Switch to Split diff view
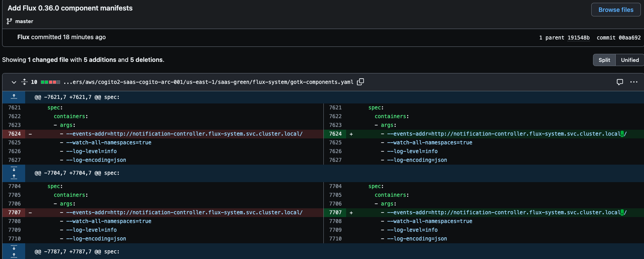The width and height of the screenshot is (644, 259). pos(604,60)
